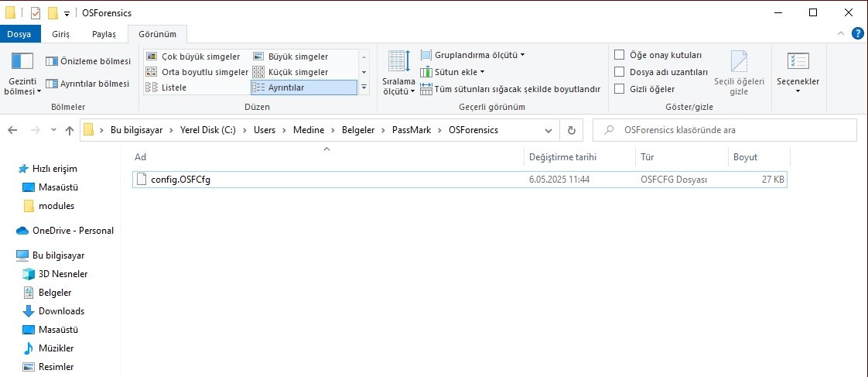Click Belgeler in address breadcrumb
Screen dimensions: 868x377
pyautogui.click(x=358, y=131)
